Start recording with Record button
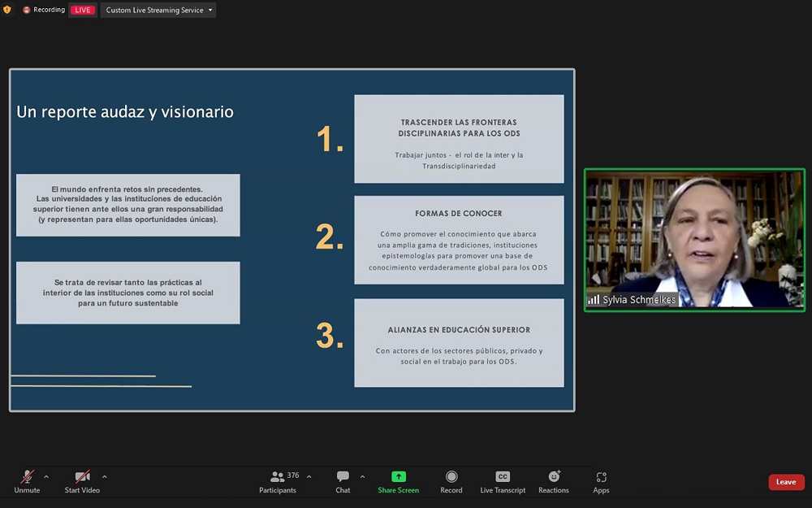The width and height of the screenshot is (812, 508). [451, 477]
